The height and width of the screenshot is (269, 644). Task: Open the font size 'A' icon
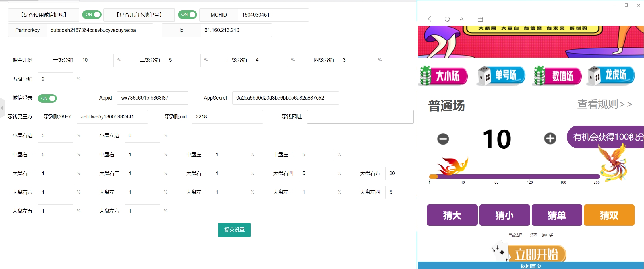coord(461,19)
